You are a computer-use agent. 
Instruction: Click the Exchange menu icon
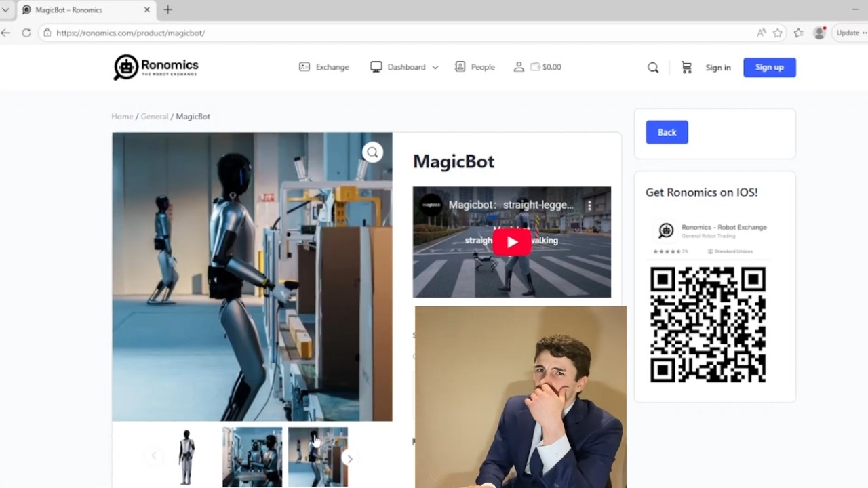tap(304, 67)
